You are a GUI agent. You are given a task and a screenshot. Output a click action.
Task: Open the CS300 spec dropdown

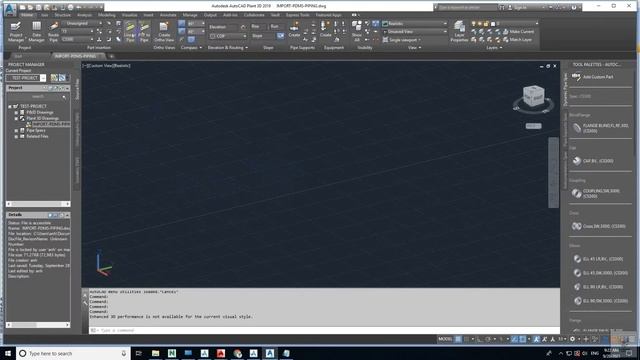pos(78,39)
